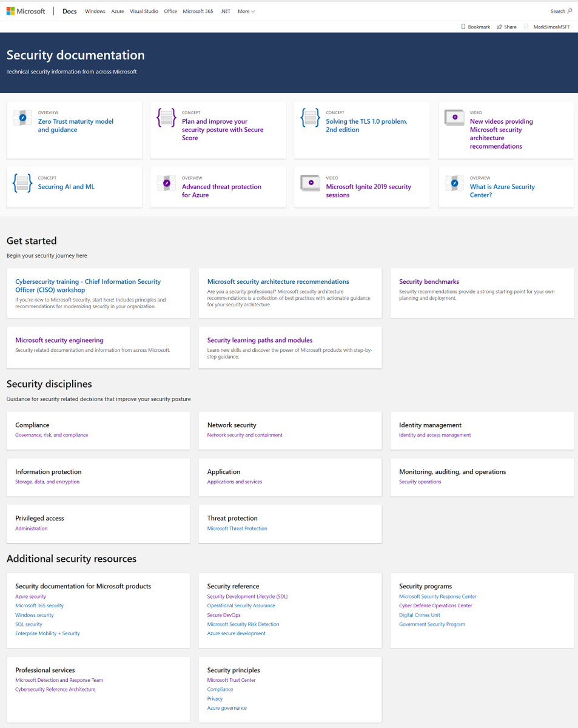Click the security architecture video icon

(454, 118)
